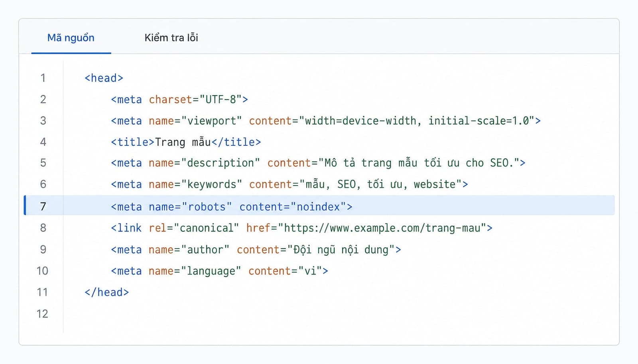Click the canonical link href URL
Screen dimensions: 638x364
point(385,228)
